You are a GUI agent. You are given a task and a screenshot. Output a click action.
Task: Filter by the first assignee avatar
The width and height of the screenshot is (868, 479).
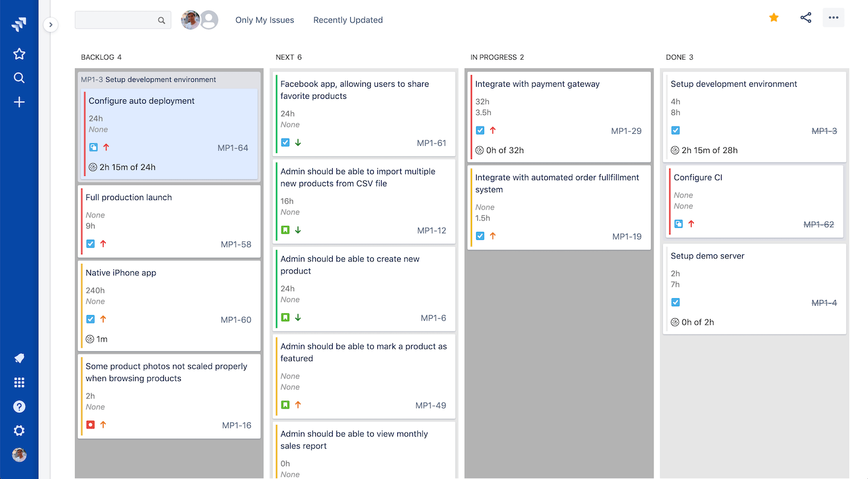[190, 20]
